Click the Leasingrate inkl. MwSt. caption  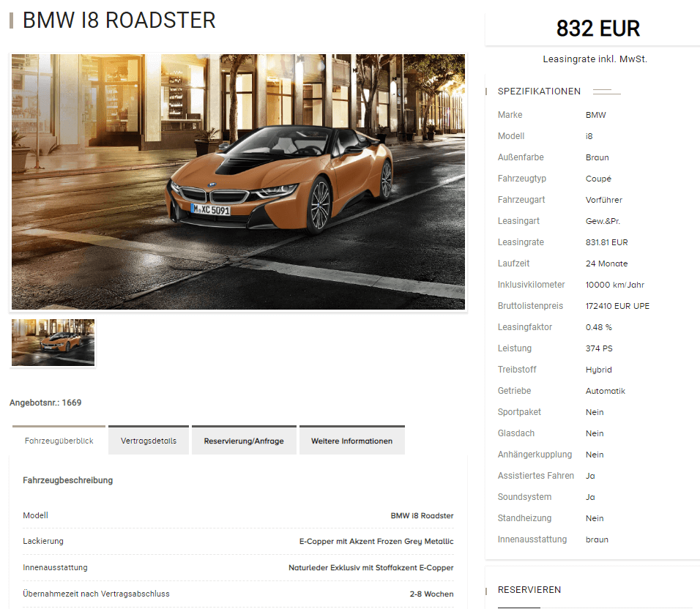coord(595,59)
